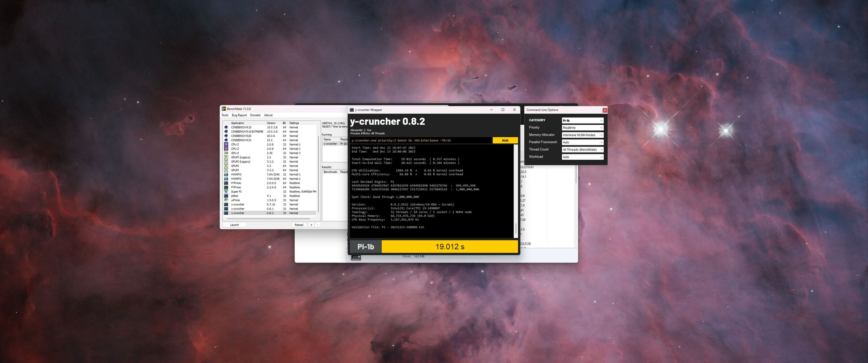Click the 19.012 s result bar
This screenshot has height=363, width=868.
click(450, 247)
